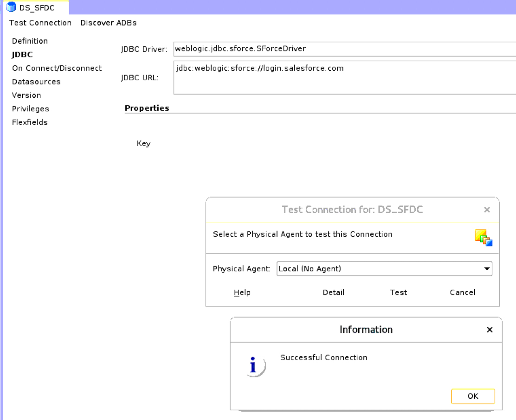Select the JDBC section
Screen dimensions: 516x420
pos(22,55)
